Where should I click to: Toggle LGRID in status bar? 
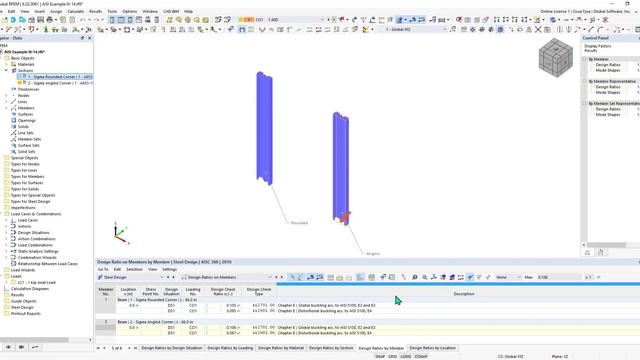pyautogui.click(x=406, y=356)
